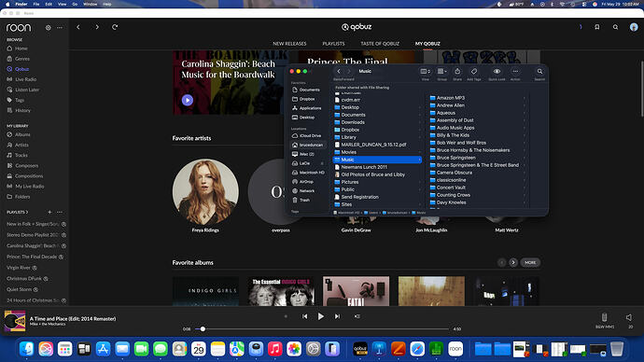
Task: Skip to next track
Action: pyautogui.click(x=337, y=316)
